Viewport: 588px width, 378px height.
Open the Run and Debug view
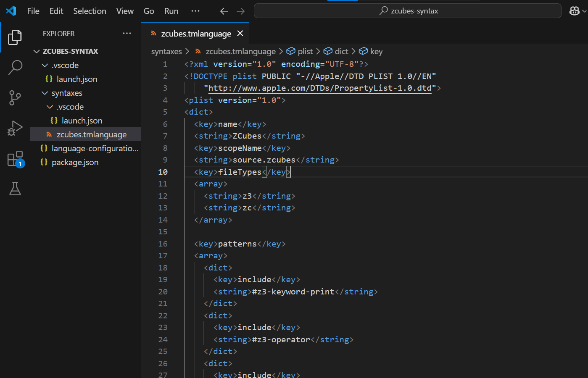click(15, 129)
